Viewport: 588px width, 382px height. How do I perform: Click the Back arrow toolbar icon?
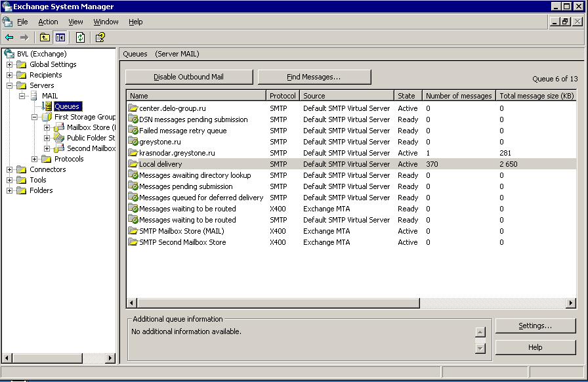(9, 37)
